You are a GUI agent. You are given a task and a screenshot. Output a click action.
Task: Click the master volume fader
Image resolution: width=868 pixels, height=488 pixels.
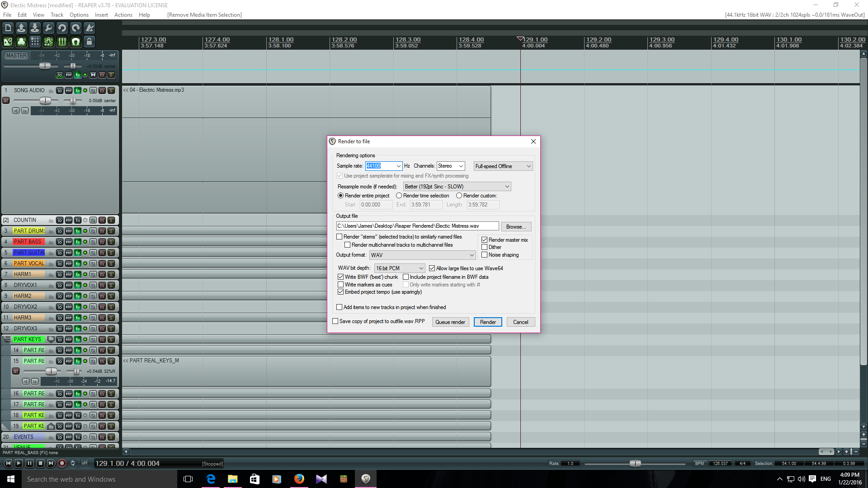[x=45, y=66]
